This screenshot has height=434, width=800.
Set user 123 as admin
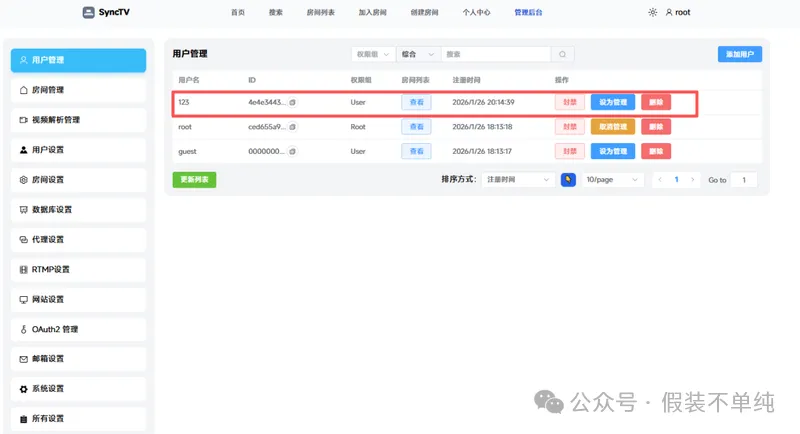tap(613, 103)
